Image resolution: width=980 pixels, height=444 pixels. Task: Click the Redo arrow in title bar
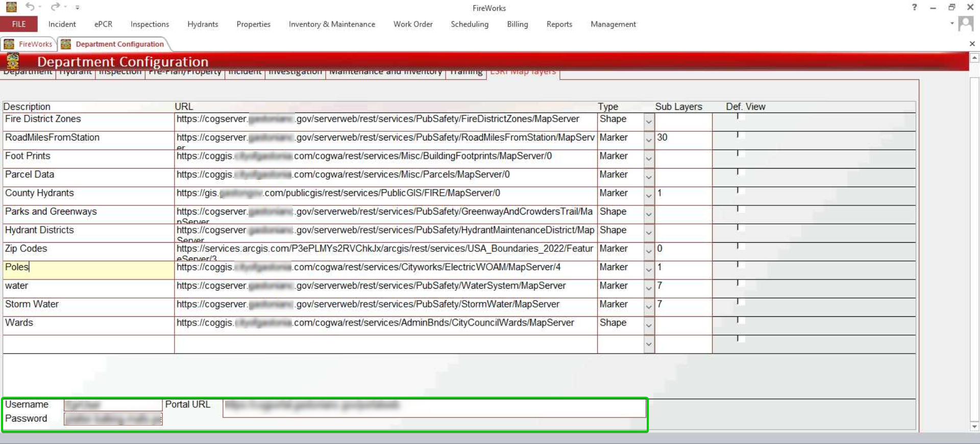tap(55, 7)
